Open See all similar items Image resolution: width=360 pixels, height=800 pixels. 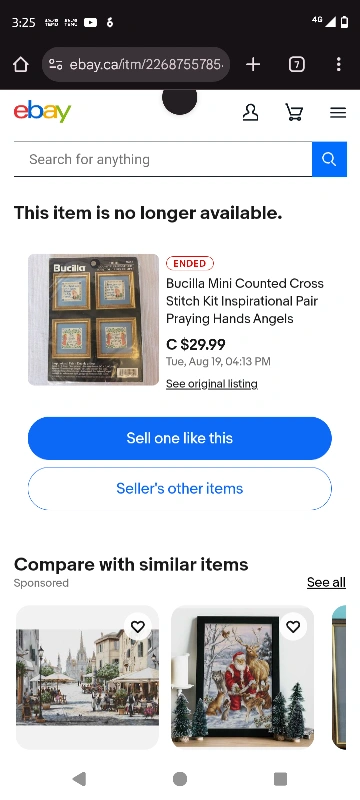[326, 582]
